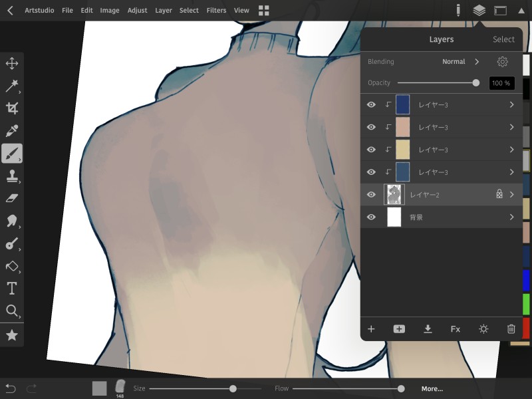Add a new layer group
This screenshot has width=532, height=399.
[399, 329]
